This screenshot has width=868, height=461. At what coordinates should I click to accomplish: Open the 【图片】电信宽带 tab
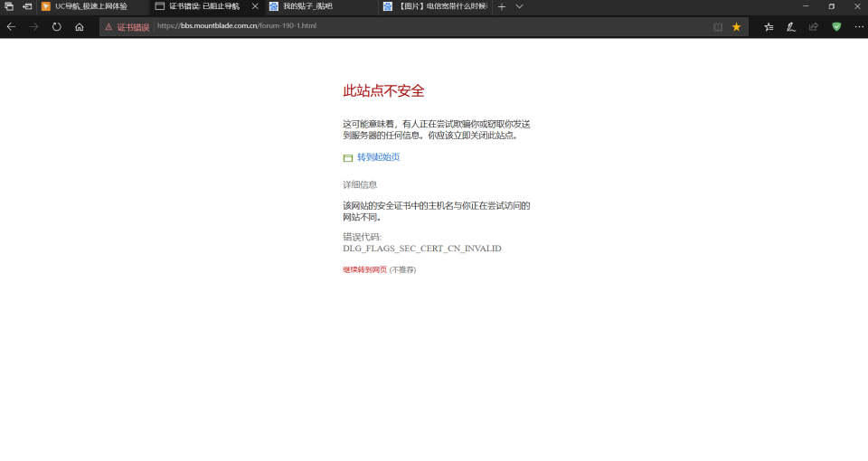click(435, 6)
